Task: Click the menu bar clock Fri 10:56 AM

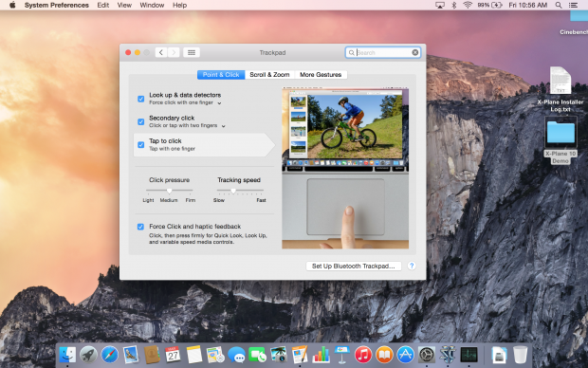Action: coord(528,5)
